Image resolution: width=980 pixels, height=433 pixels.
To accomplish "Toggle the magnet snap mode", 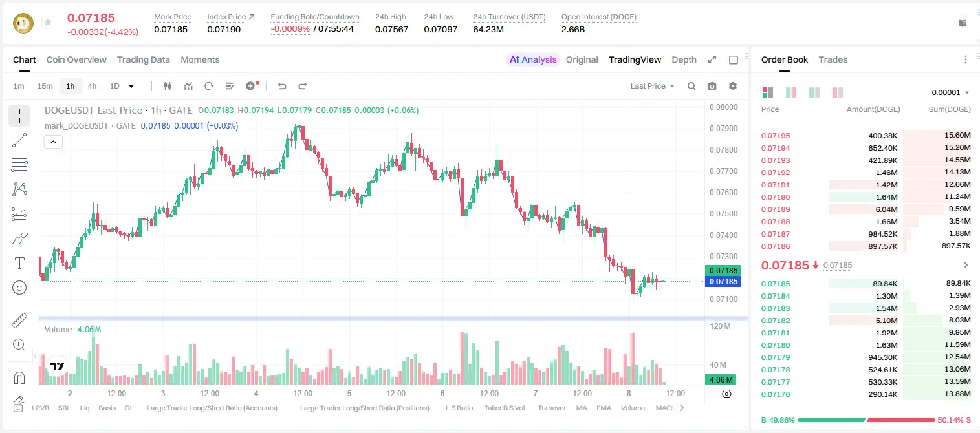I will 19,377.
